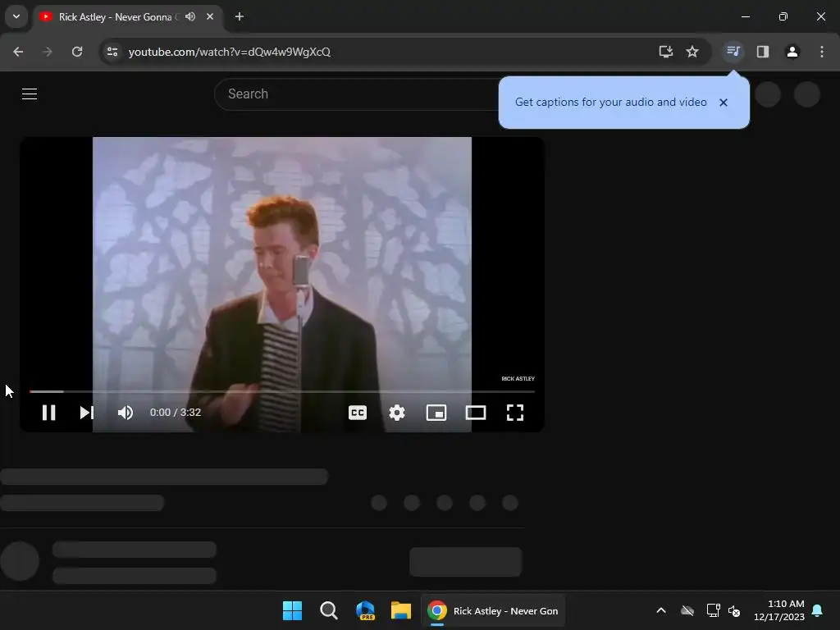Open File Explorer from taskbar

400,610
